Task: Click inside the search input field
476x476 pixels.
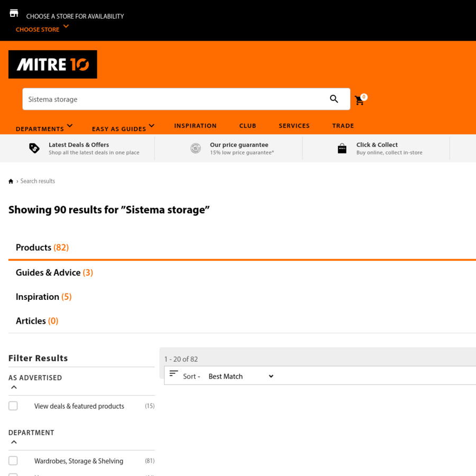Action: point(159,99)
